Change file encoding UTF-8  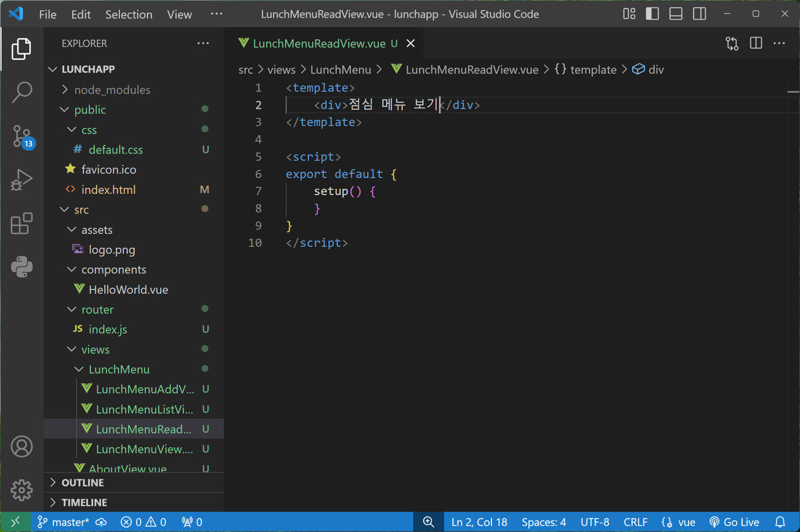click(x=595, y=522)
